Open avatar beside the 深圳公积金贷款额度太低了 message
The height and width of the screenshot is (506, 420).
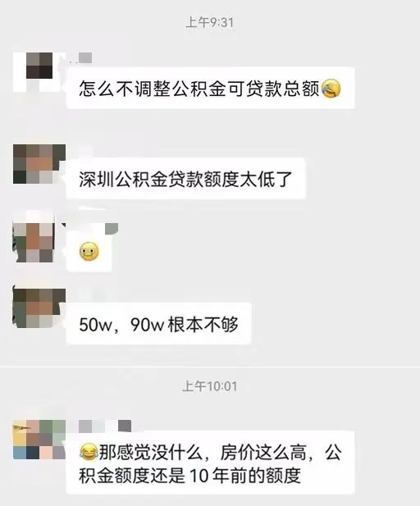pos(39,164)
